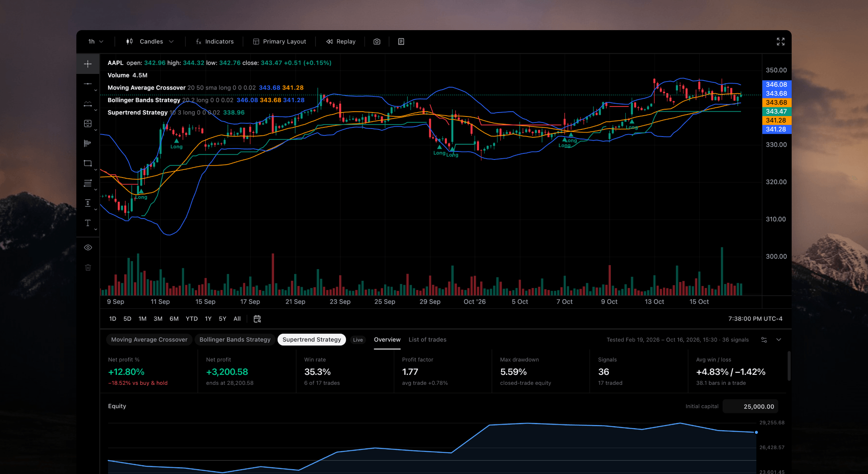The width and height of the screenshot is (868, 474).
Task: Expand text tool variants arrow
Action: pyautogui.click(x=96, y=229)
